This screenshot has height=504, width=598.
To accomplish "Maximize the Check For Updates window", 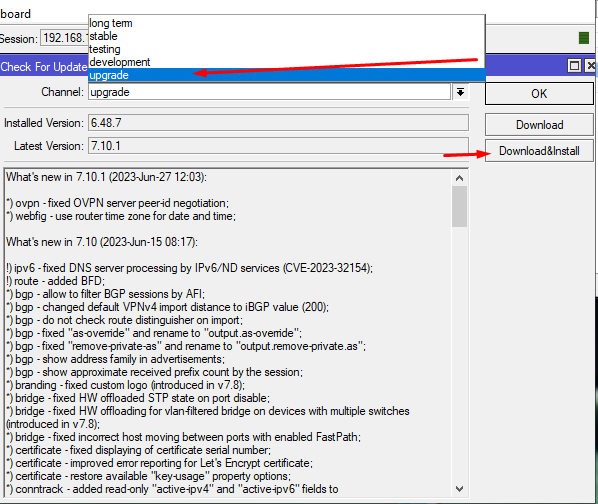I will point(574,66).
